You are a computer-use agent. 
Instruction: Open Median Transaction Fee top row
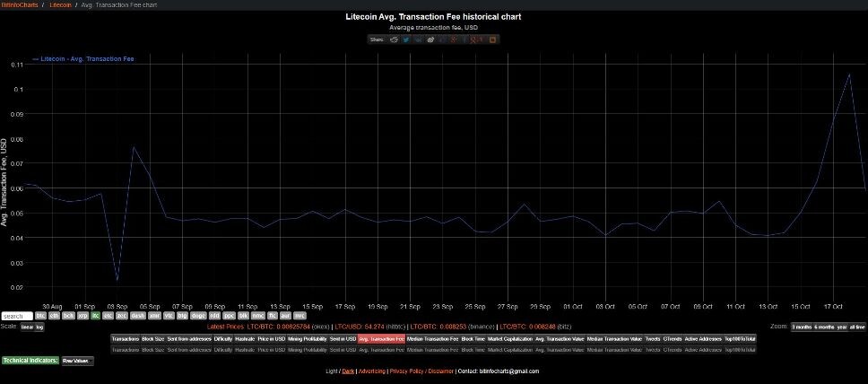432,338
